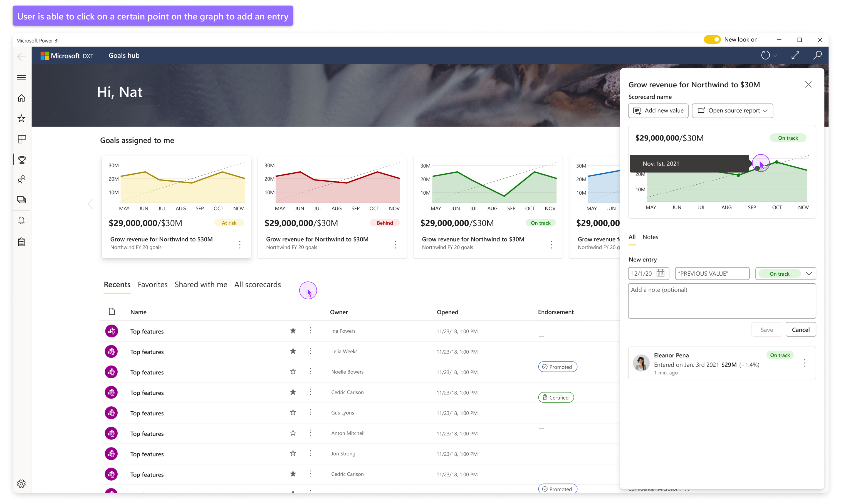The image size is (841, 504).
Task: Open notifications bell icon
Action: pyautogui.click(x=21, y=221)
